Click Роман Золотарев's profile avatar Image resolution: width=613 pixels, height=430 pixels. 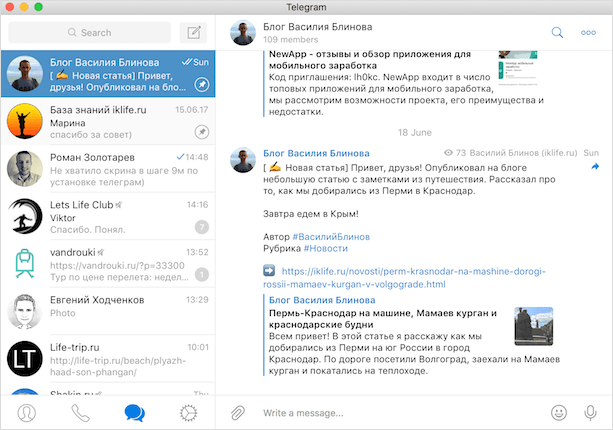pos(25,169)
